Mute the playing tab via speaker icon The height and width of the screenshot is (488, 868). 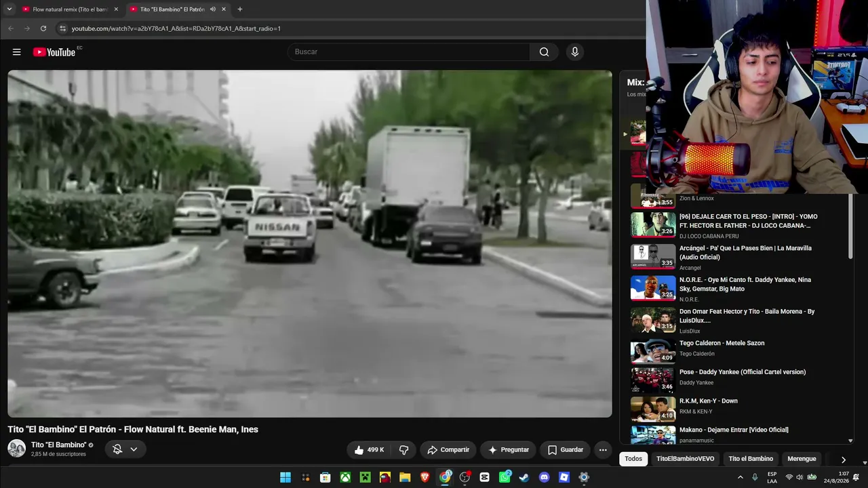coord(213,9)
